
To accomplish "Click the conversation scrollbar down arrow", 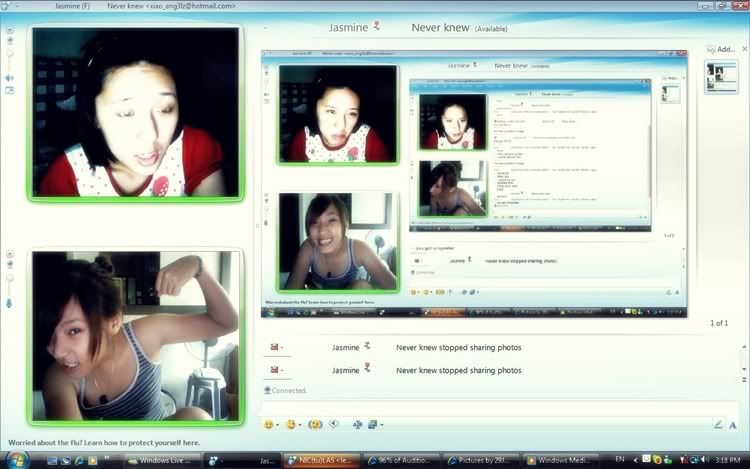I will [x=744, y=369].
